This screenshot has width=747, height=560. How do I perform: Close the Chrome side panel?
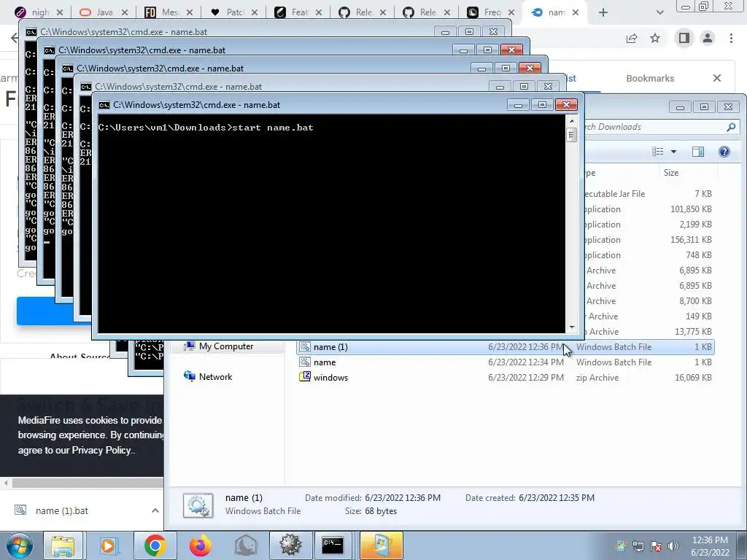(717, 77)
